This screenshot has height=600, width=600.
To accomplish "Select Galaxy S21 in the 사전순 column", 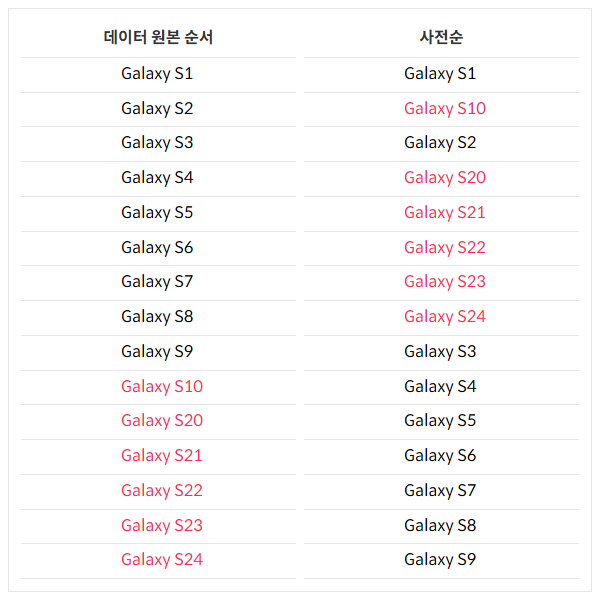I will [445, 213].
